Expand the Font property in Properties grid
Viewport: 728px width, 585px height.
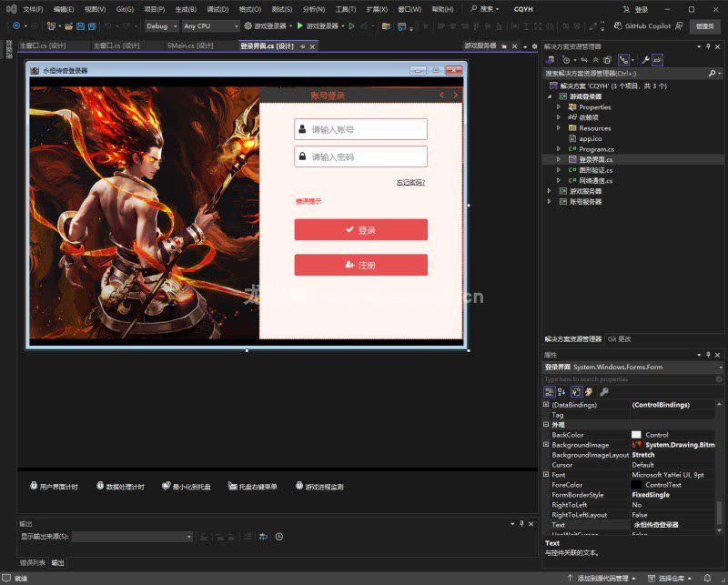(546, 475)
